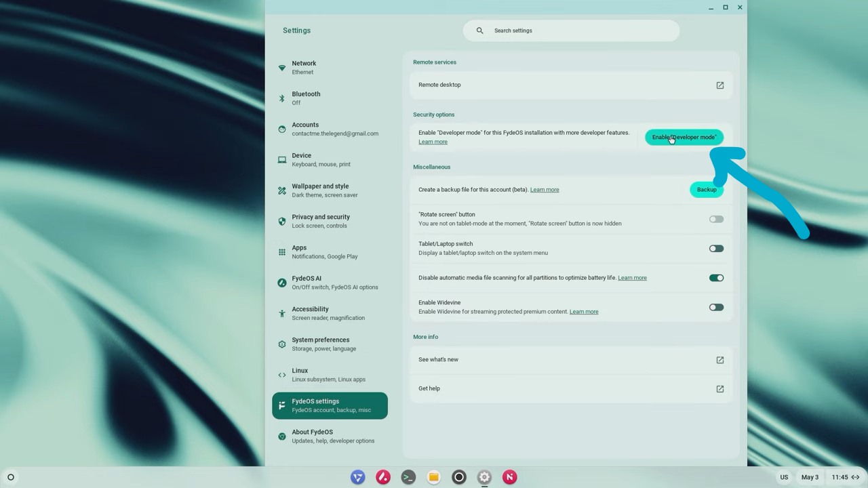
Task: Open Learn more link under Developer mode
Action: pyautogui.click(x=433, y=142)
